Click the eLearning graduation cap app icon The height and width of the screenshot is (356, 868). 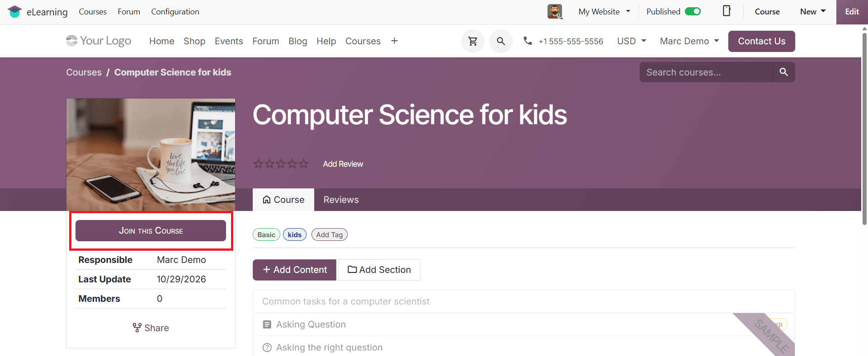tap(15, 12)
